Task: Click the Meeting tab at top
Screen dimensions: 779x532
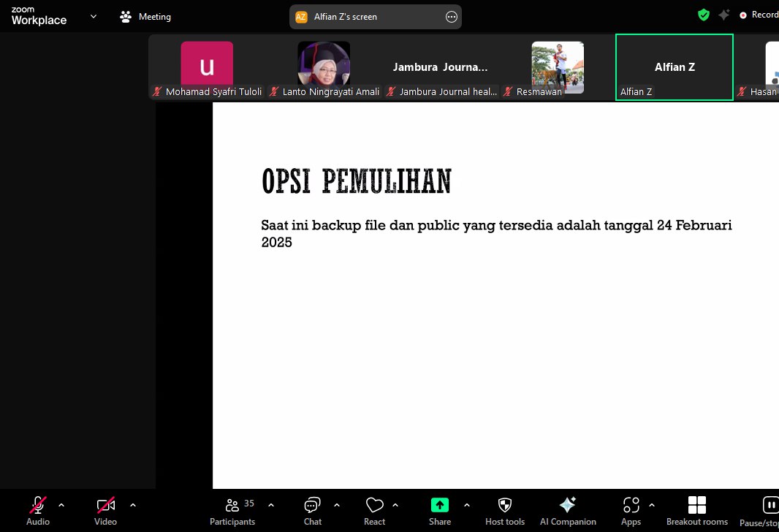Action: click(145, 16)
